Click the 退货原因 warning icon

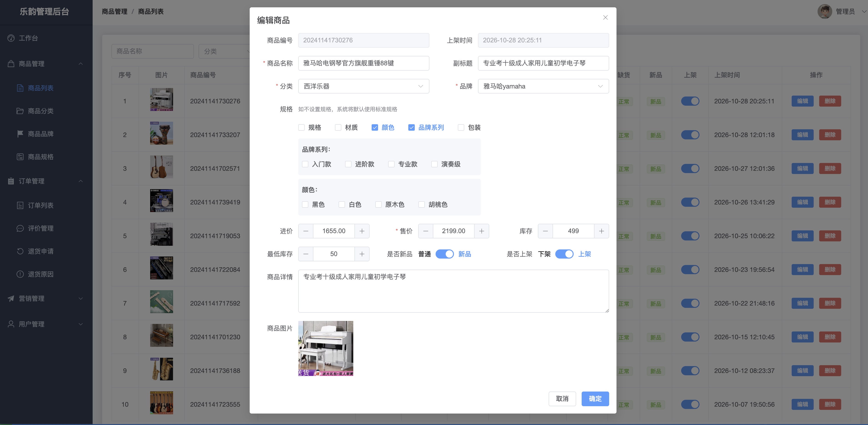pyautogui.click(x=20, y=274)
